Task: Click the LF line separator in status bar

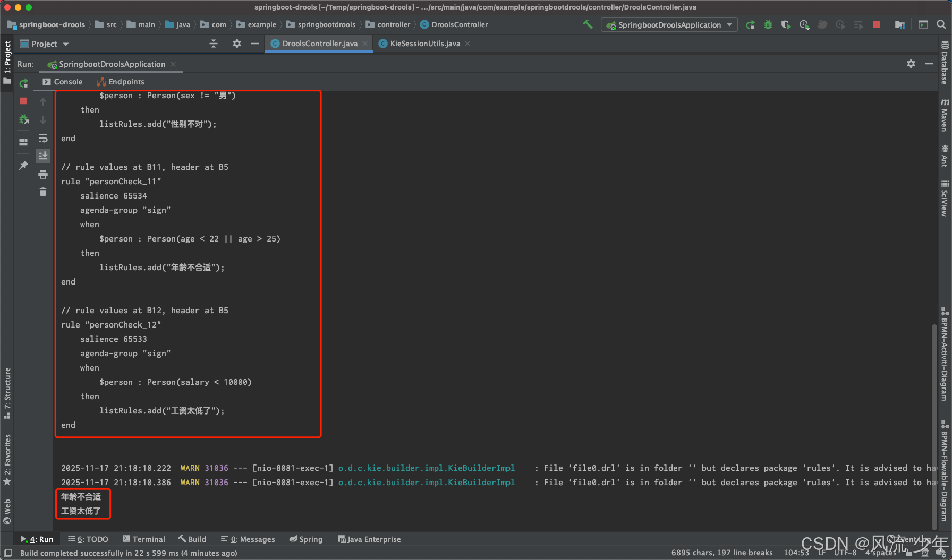Action: [822, 553]
